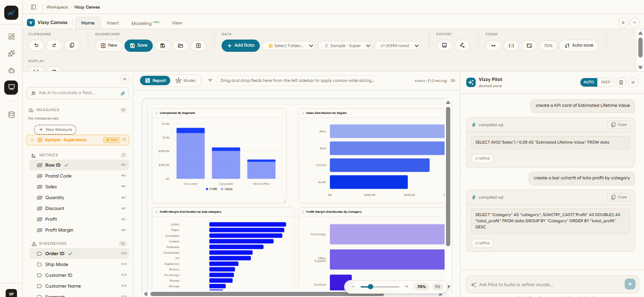Collapse the Sample - Superstore table
Image resolution: width=644 pixels, height=297 pixels.
tap(33, 140)
